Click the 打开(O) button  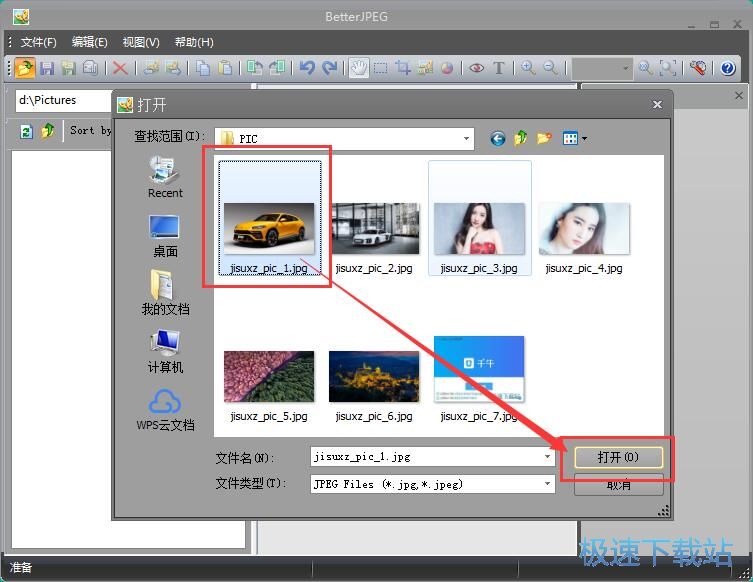click(617, 457)
